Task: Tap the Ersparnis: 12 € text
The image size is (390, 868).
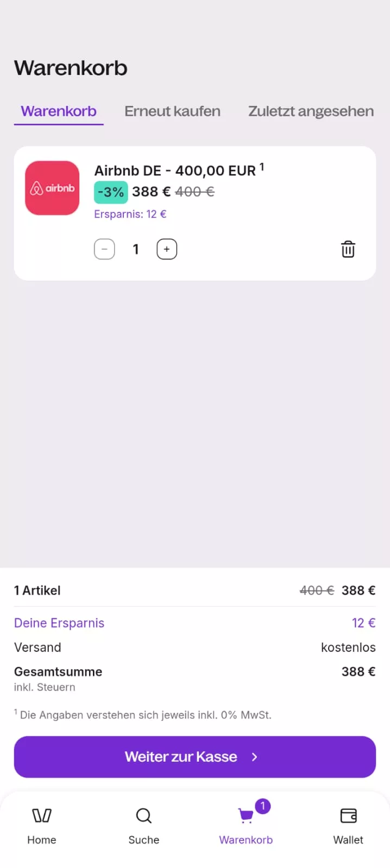Action: [x=130, y=214]
